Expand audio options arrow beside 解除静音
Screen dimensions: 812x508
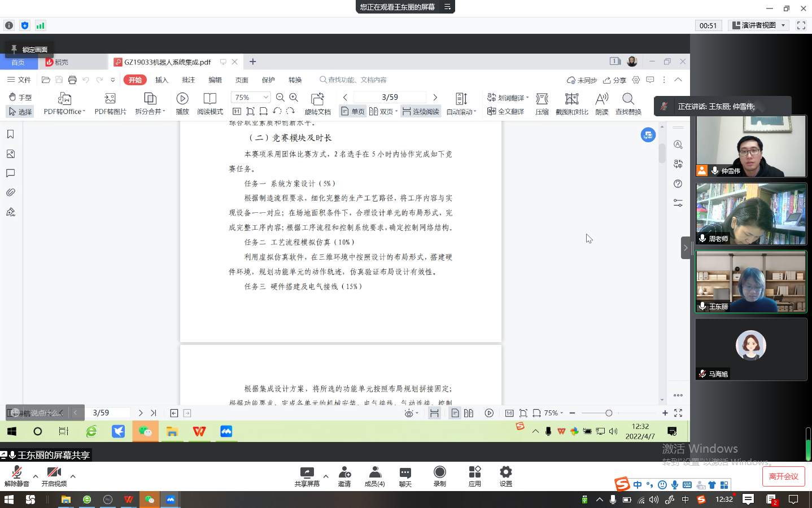click(36, 476)
